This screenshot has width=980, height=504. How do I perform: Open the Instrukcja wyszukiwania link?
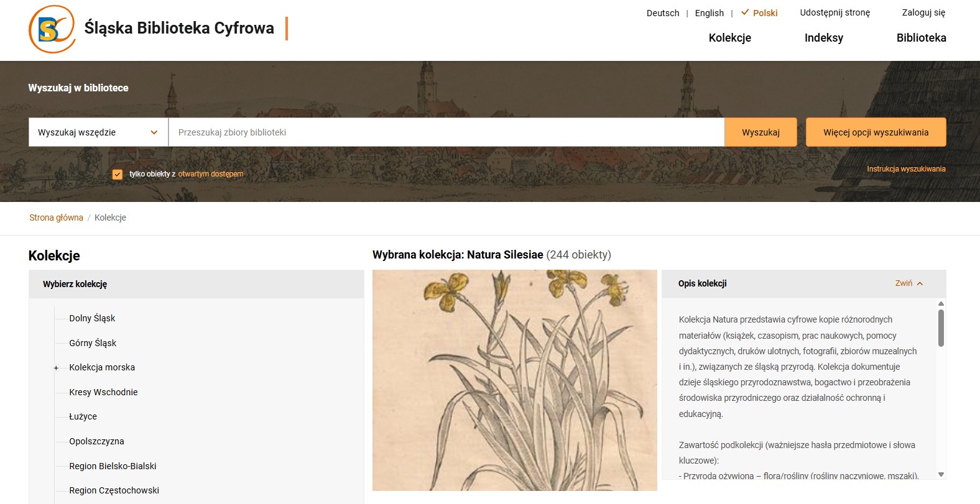point(906,169)
